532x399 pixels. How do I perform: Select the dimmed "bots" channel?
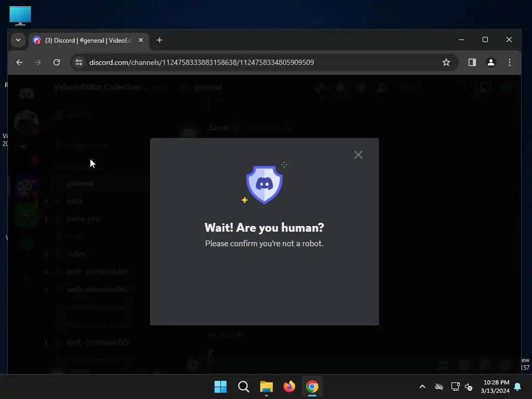tap(75, 201)
